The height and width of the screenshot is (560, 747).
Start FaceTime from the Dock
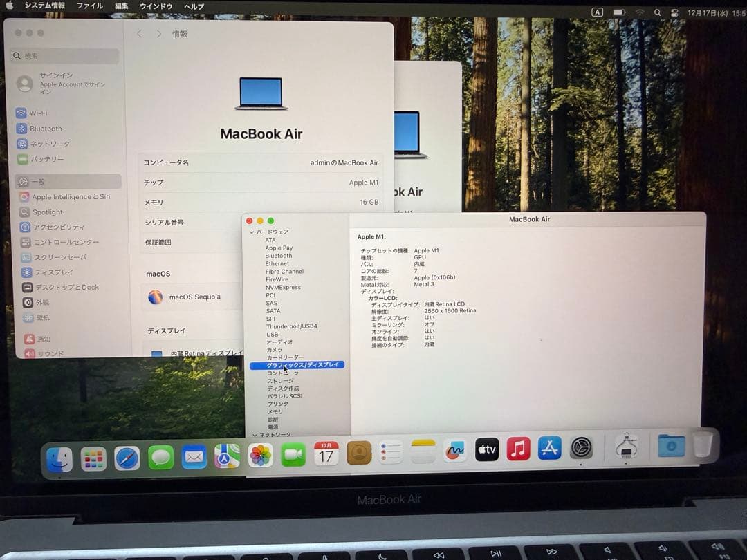(293, 454)
